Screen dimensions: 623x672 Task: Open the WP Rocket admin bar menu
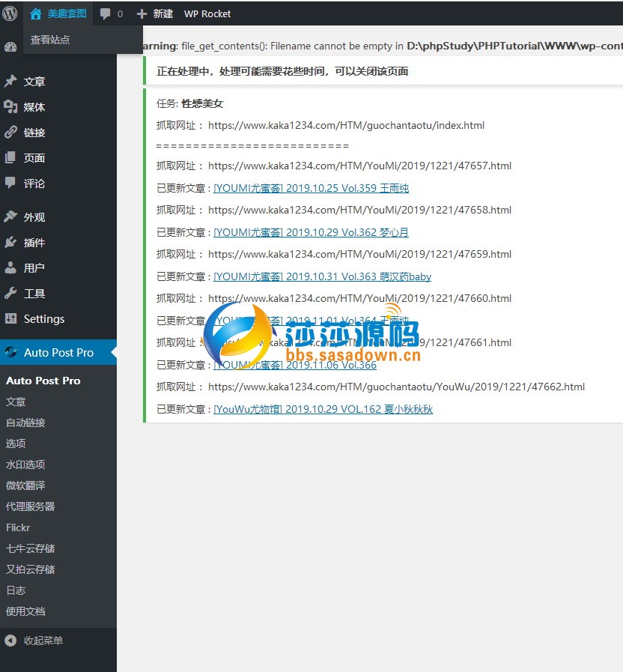[x=207, y=13]
